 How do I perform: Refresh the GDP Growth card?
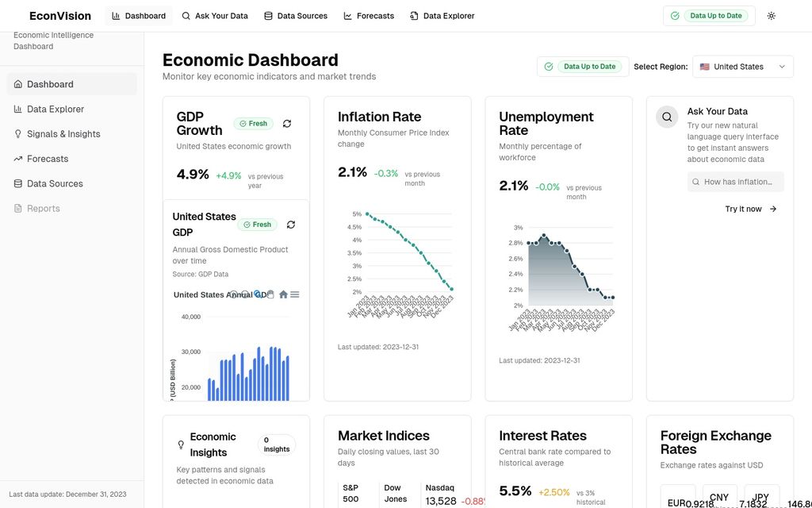click(x=287, y=124)
